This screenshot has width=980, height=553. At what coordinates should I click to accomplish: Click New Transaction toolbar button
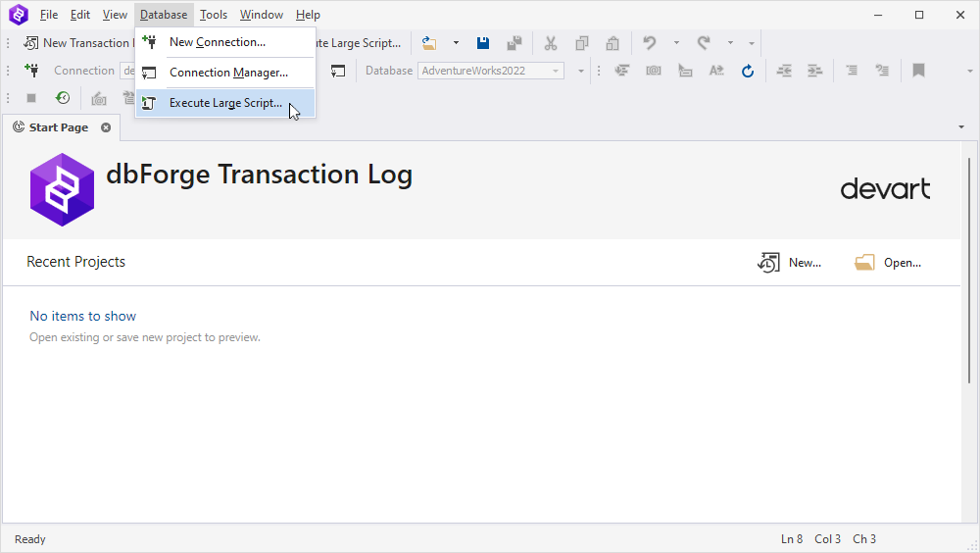pos(78,43)
